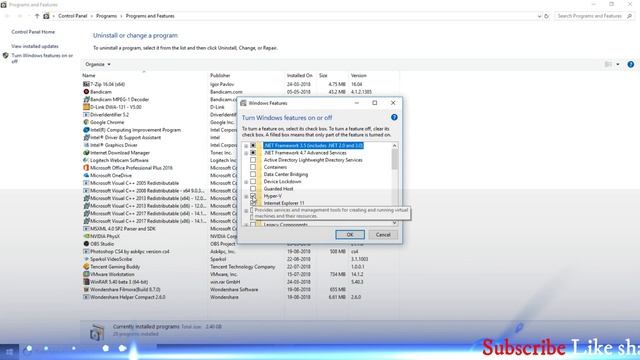Click features list scroll down arrow
Image resolution: width=640 pixels, height=360 pixels.
pyautogui.click(x=394, y=223)
